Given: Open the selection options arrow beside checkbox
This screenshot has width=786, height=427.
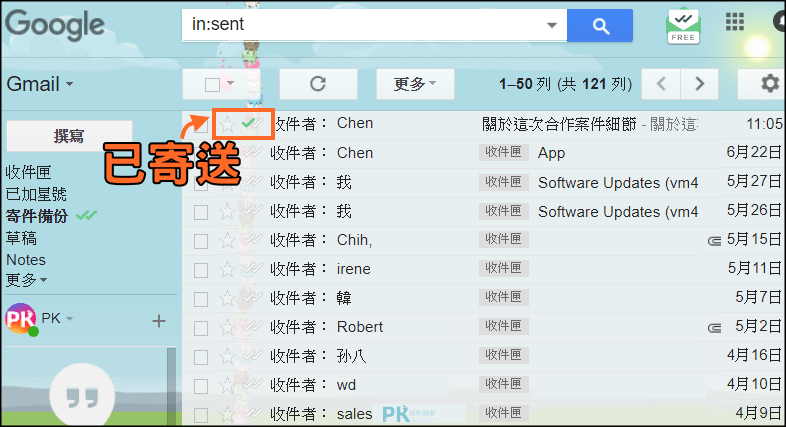Looking at the screenshot, I should pyautogui.click(x=231, y=83).
